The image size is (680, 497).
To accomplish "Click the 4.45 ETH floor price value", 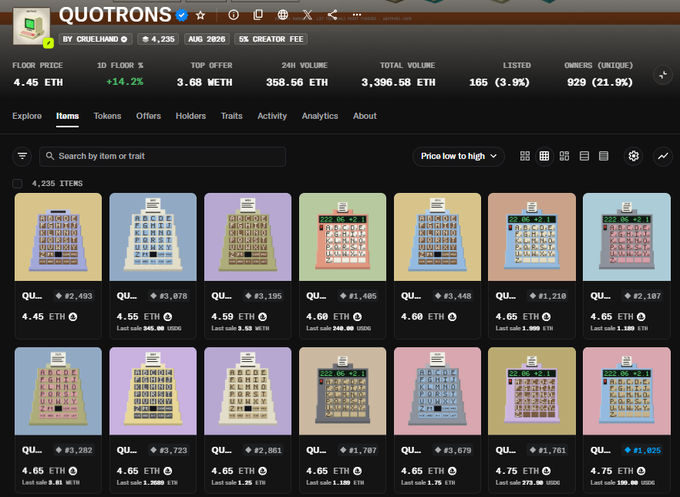I will pyautogui.click(x=38, y=82).
